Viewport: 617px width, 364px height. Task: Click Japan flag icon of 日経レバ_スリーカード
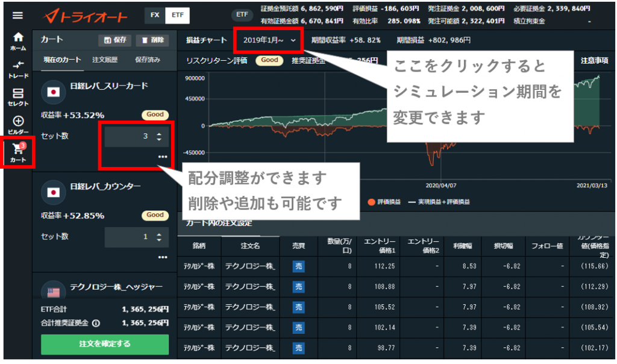[x=53, y=92]
